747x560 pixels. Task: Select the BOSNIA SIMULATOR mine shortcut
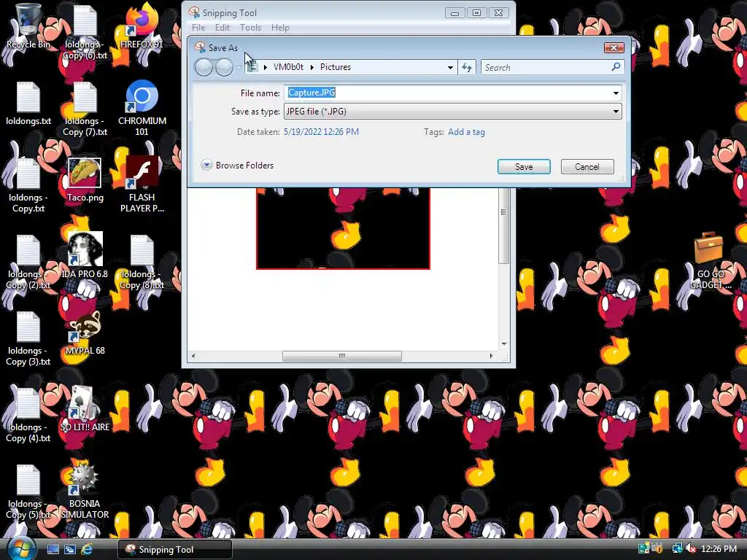click(85, 491)
